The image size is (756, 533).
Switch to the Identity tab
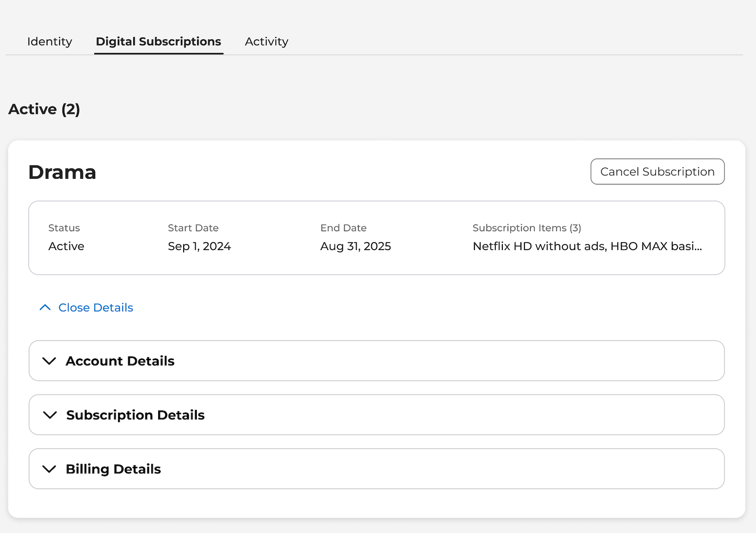50,41
